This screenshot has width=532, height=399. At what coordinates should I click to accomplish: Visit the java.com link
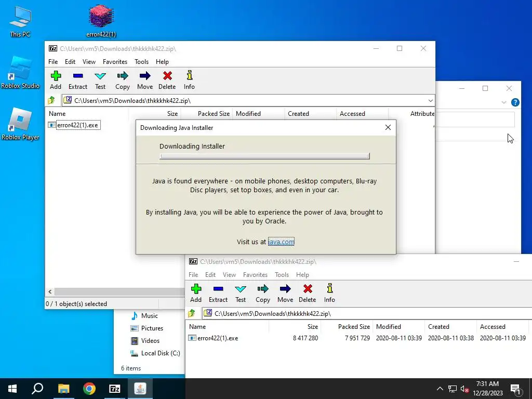[x=281, y=242]
